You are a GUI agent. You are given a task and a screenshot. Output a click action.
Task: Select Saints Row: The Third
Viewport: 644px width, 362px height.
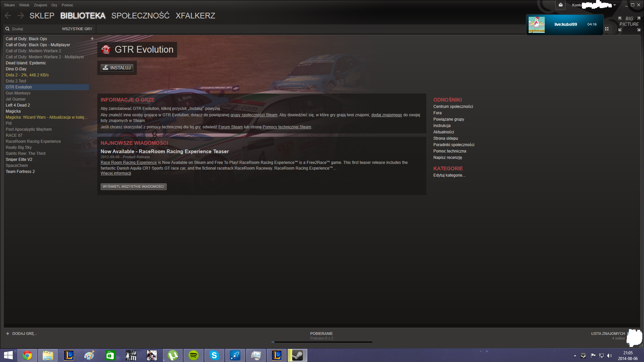point(25,154)
